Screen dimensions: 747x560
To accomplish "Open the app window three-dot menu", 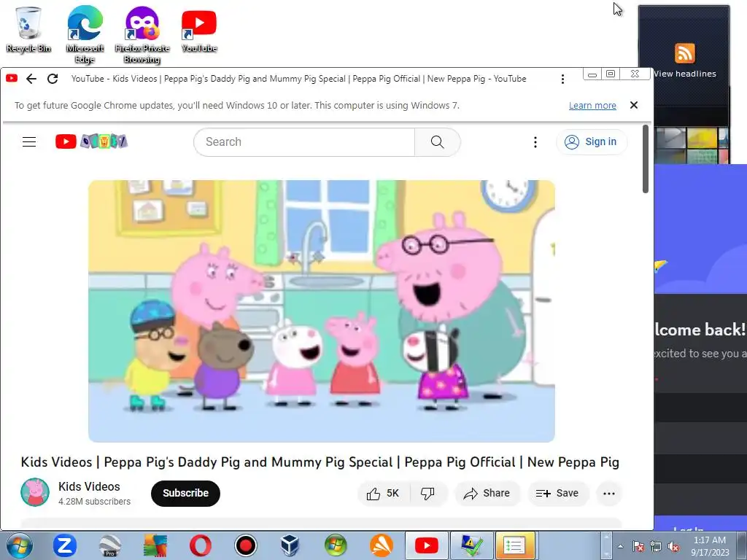I will tap(562, 79).
